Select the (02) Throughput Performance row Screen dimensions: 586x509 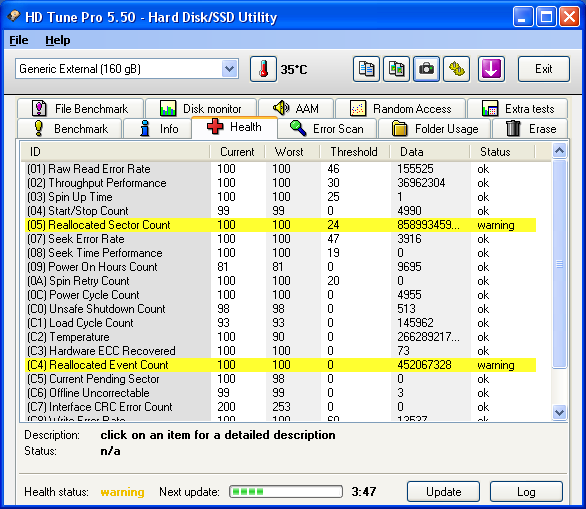point(281,183)
